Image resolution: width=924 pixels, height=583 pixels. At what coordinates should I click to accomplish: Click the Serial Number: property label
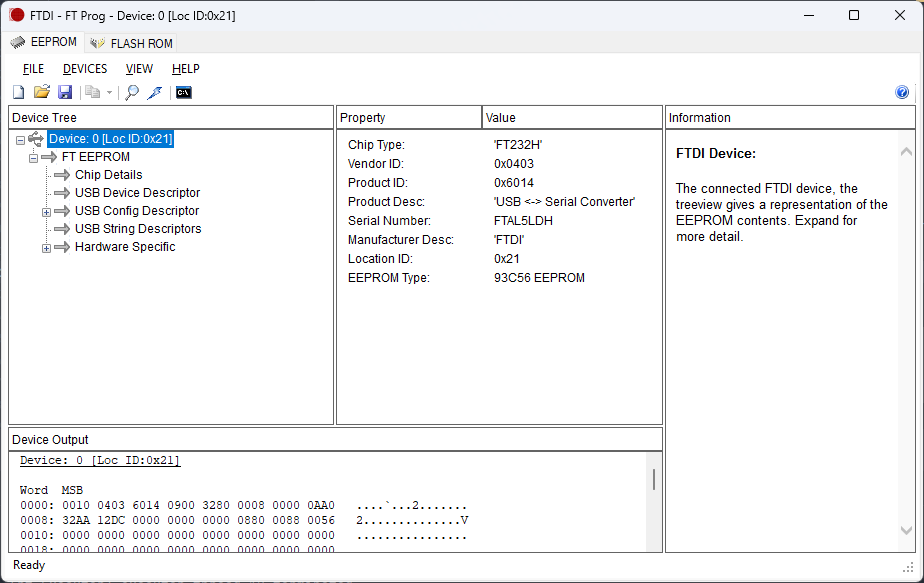389,220
